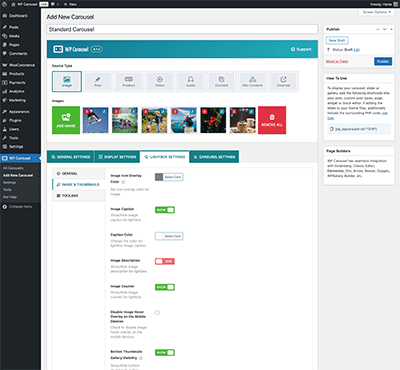
Task: Open the General lightbox sub-tab
Action: pyautogui.click(x=79, y=174)
